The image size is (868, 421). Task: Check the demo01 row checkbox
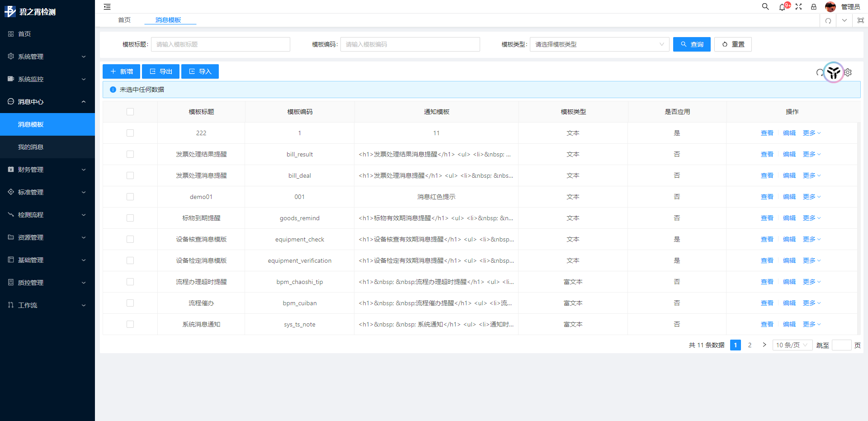tap(130, 197)
